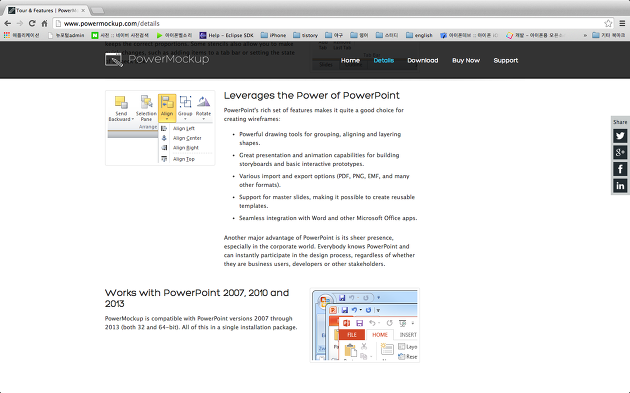The image size is (630, 393).
Task: Click the Seamless integration with Word bullet
Action: 328,218
